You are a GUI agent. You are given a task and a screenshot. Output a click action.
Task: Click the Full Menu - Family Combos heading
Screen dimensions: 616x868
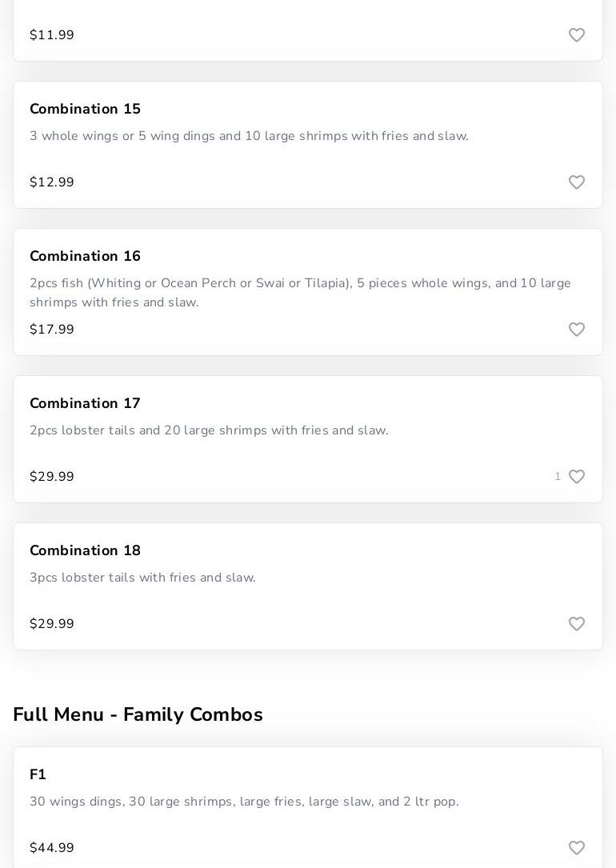click(x=138, y=714)
